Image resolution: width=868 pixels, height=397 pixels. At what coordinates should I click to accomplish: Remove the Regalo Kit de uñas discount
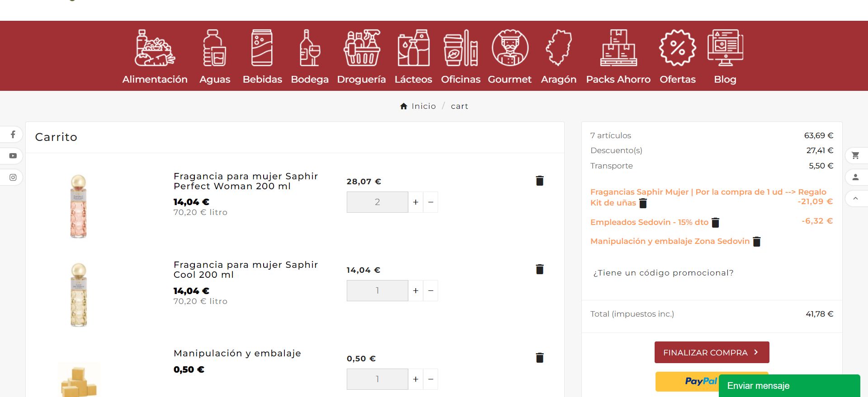643,203
